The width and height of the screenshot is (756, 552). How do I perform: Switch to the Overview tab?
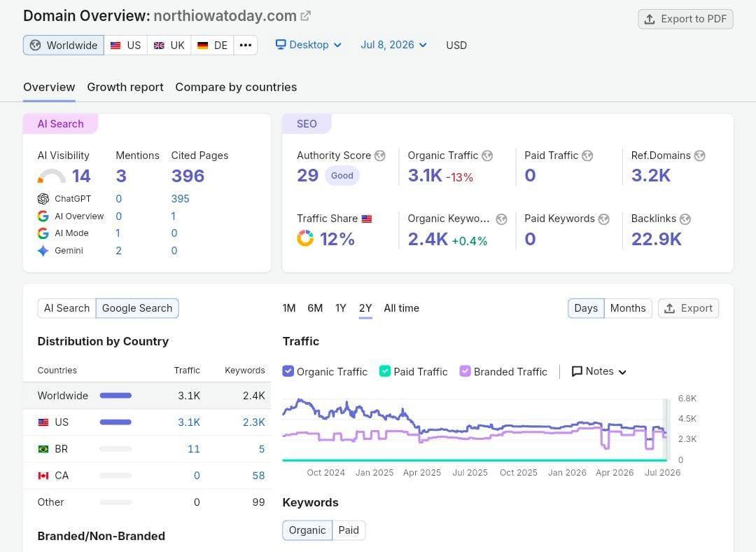49,88
